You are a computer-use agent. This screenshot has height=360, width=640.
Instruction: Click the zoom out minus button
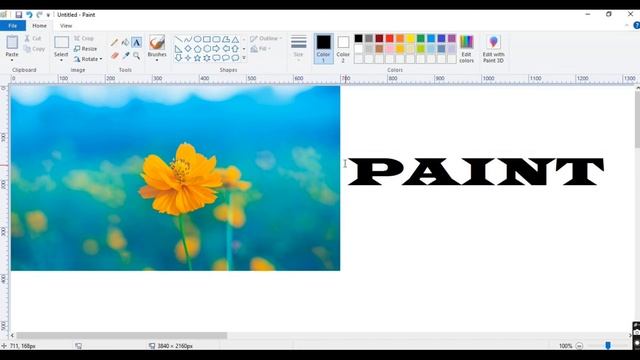[579, 346]
